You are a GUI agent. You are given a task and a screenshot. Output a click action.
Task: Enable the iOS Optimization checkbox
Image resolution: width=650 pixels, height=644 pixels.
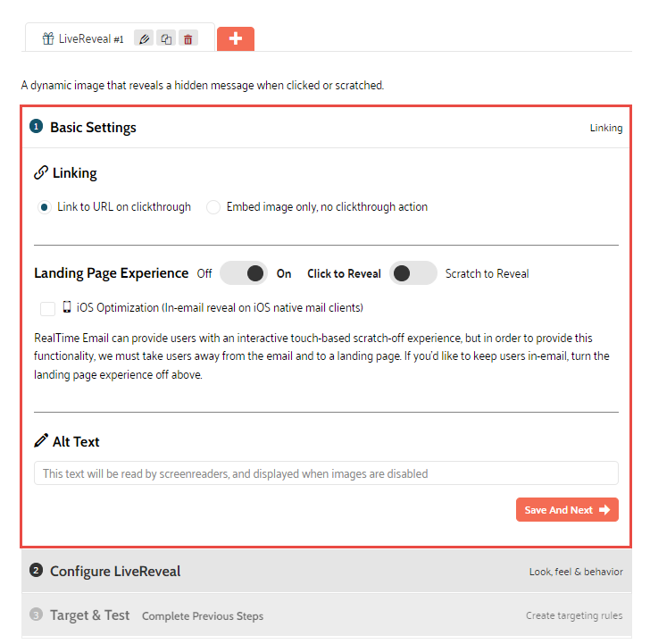48,308
